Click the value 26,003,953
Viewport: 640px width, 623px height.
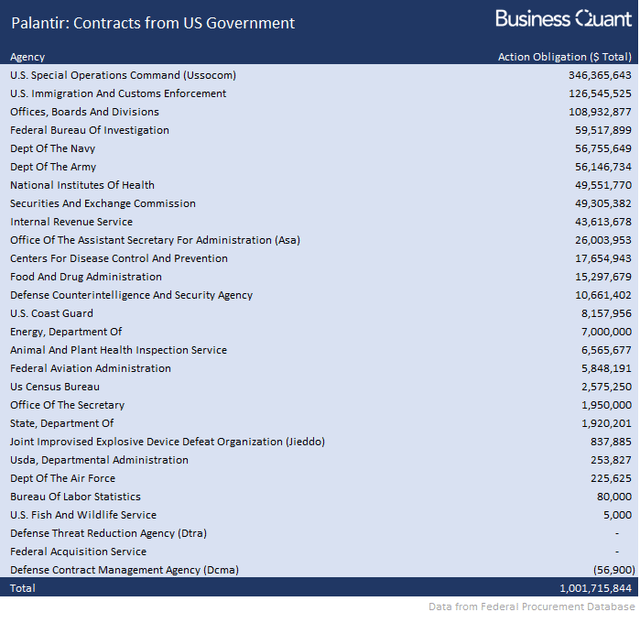(603, 240)
